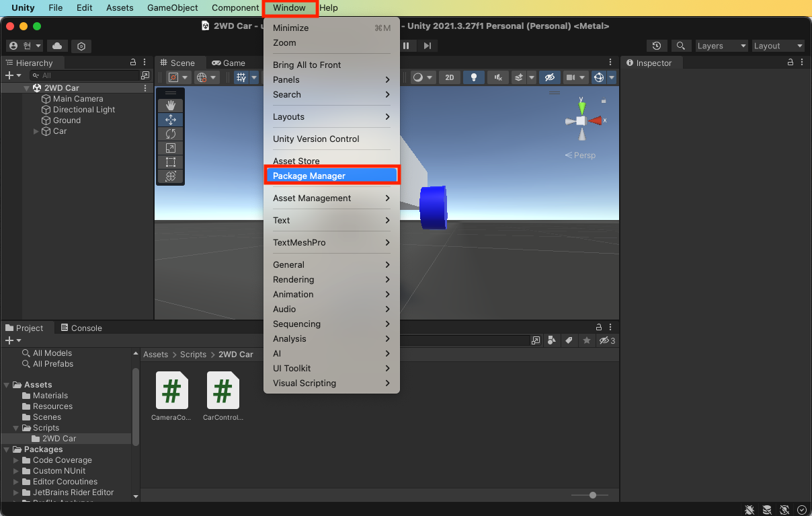Image resolution: width=812 pixels, height=516 pixels.
Task: Toggle the Scene gizmo rotation lock
Action: [604, 101]
